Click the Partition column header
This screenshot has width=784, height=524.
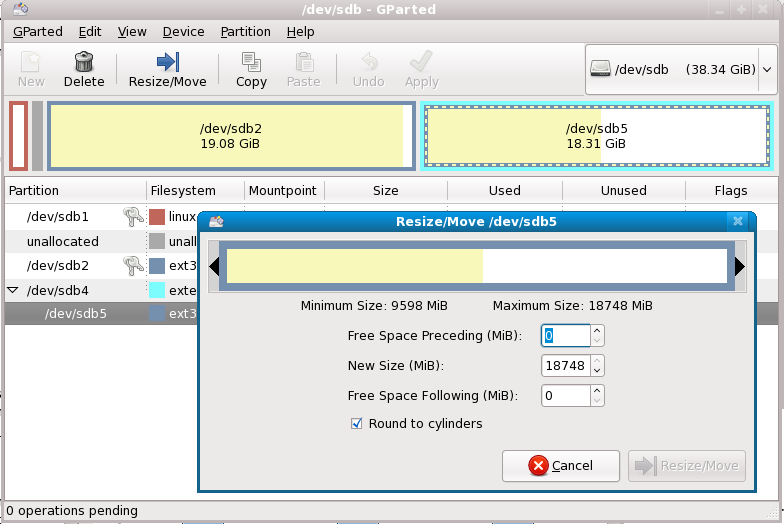76,190
